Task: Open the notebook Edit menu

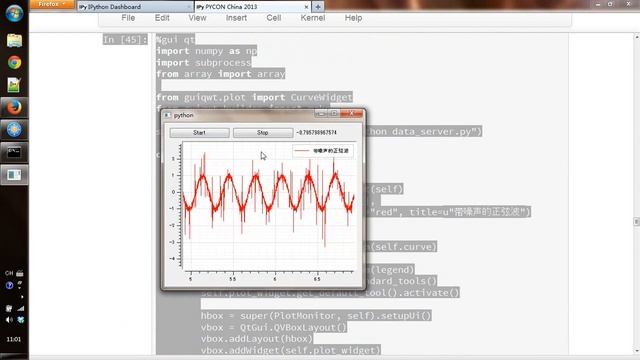Action: point(162,18)
